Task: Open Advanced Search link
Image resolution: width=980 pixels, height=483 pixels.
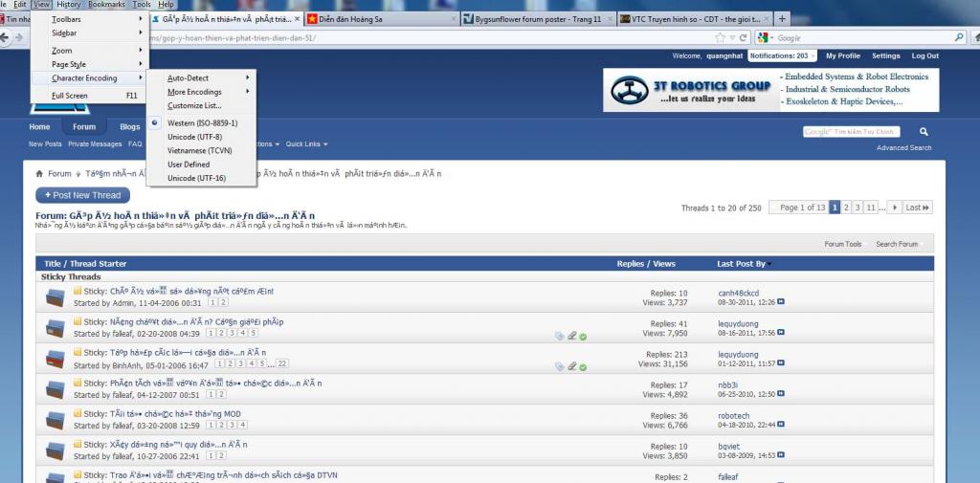Action: [903, 148]
